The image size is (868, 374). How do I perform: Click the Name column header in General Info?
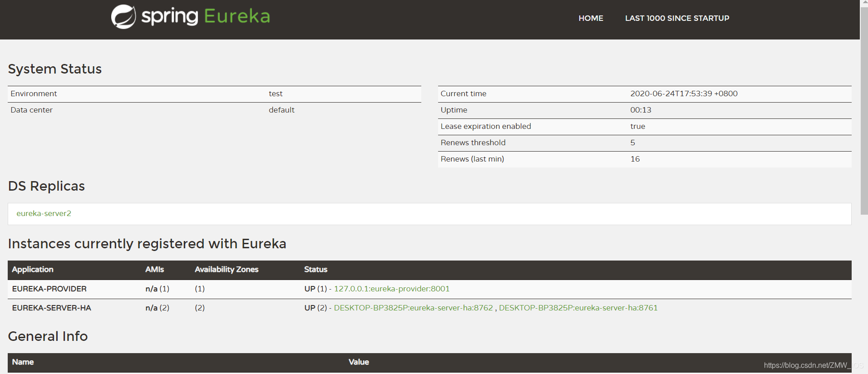coord(23,362)
